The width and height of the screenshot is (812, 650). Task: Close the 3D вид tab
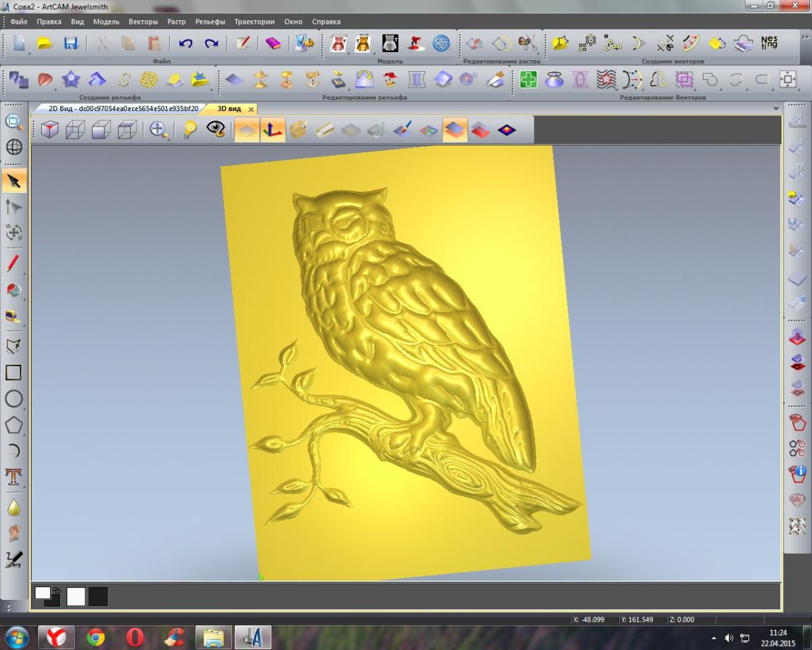(x=251, y=109)
